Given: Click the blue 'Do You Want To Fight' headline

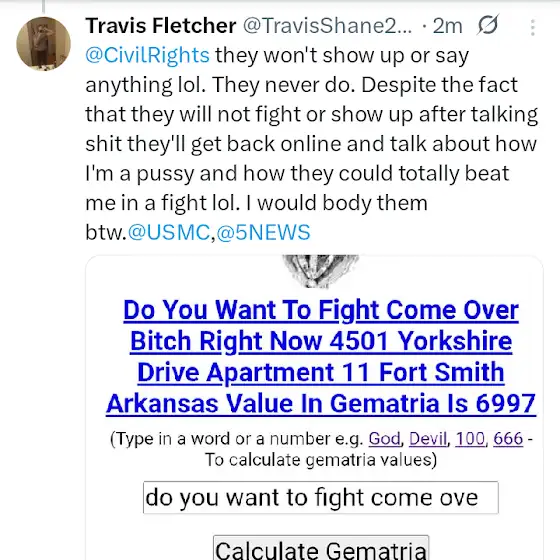Looking at the screenshot, I should tap(321, 356).
